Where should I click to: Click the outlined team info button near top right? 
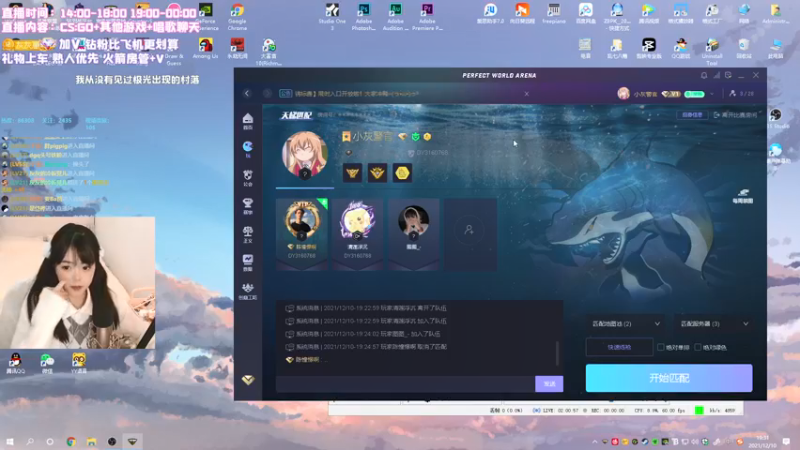pos(692,115)
